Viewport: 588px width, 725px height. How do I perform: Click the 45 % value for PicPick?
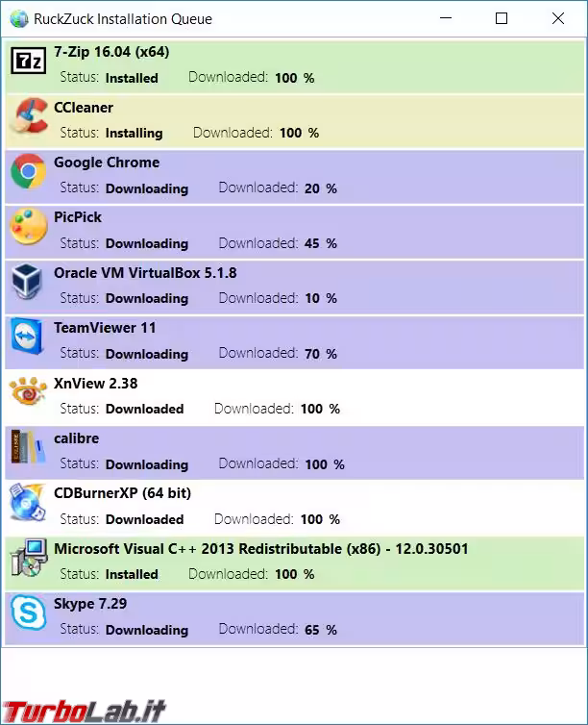321,243
